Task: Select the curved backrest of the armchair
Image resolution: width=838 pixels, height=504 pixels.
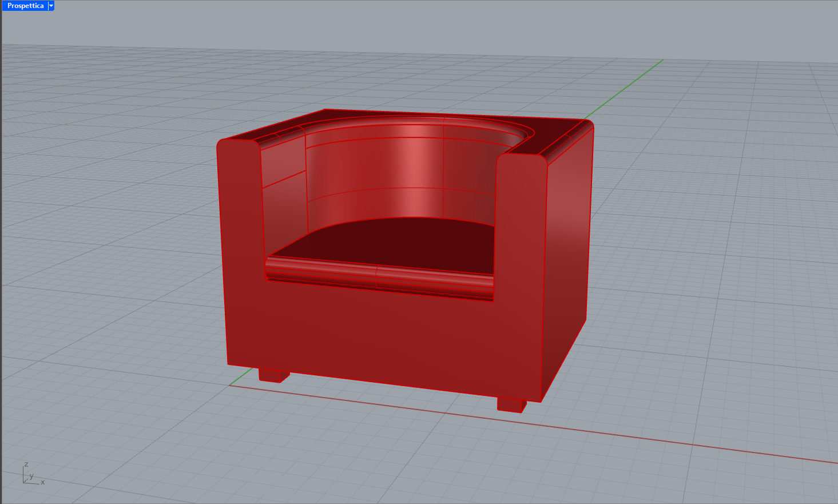Action: click(x=389, y=172)
